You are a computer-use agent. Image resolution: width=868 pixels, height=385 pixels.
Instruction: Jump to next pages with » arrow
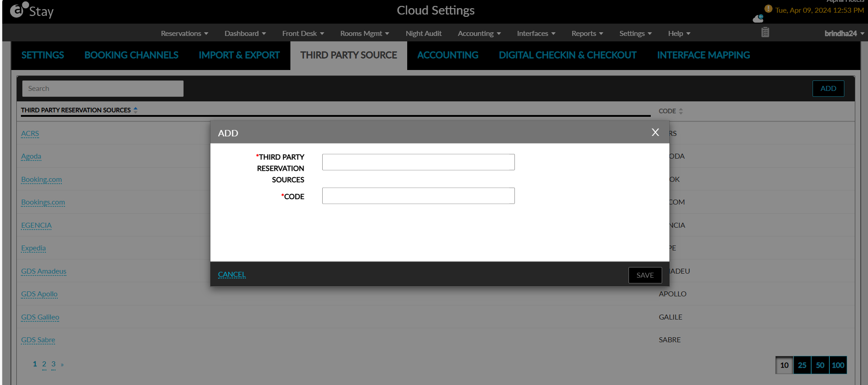62,365
